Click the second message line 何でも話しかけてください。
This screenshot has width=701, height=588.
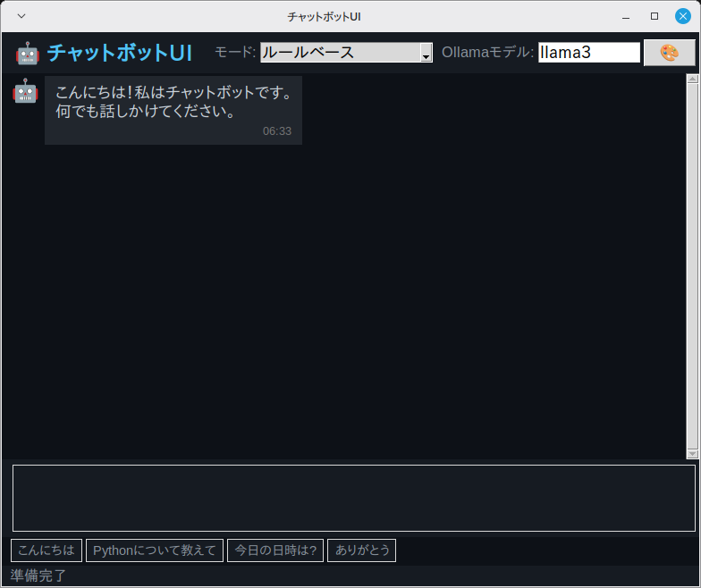pos(145,111)
